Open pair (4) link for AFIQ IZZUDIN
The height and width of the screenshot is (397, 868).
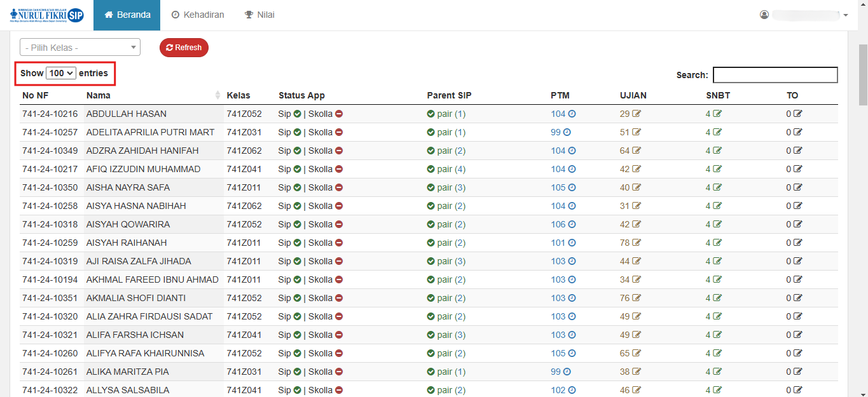pyautogui.click(x=451, y=170)
